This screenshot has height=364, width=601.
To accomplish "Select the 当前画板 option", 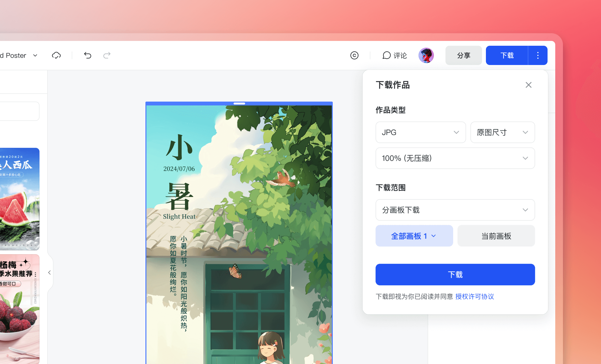I will click(x=496, y=236).
